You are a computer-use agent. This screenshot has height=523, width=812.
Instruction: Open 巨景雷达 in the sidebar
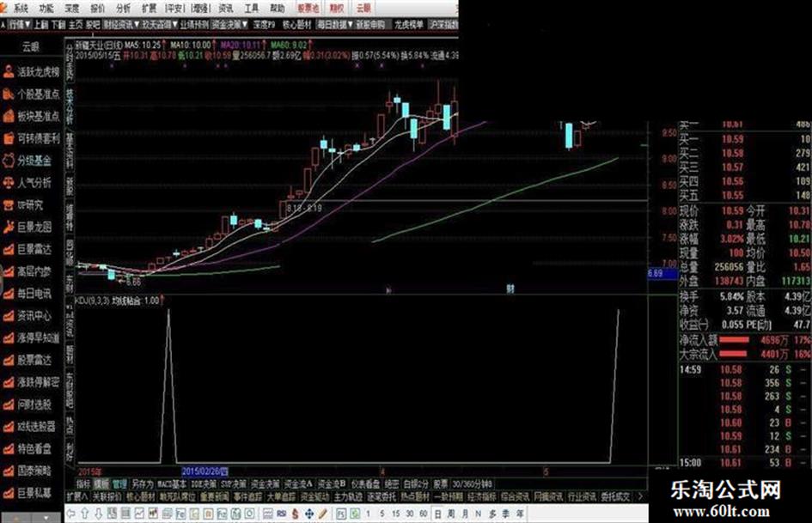tap(27, 249)
